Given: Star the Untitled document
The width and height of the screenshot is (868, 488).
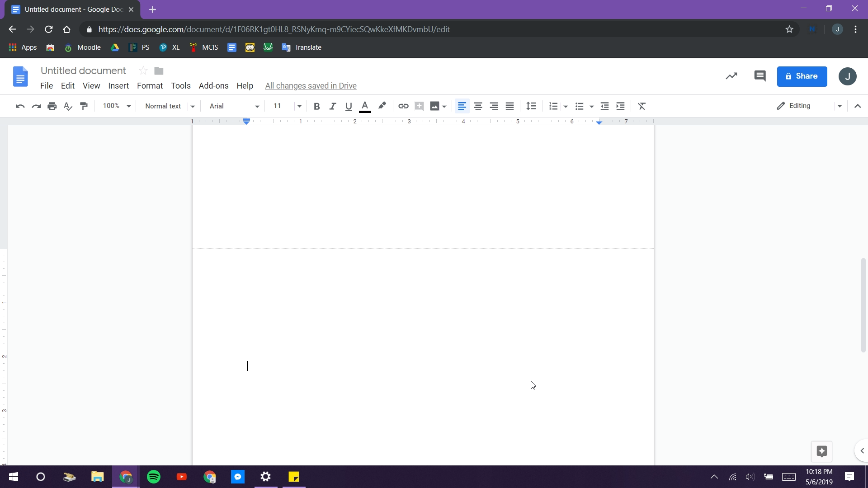Looking at the screenshot, I should pyautogui.click(x=143, y=71).
